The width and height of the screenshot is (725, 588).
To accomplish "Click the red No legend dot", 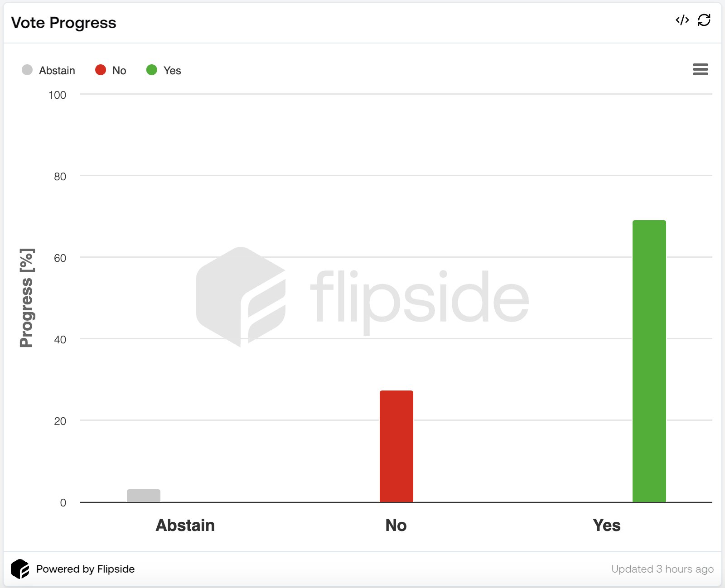I will point(101,70).
